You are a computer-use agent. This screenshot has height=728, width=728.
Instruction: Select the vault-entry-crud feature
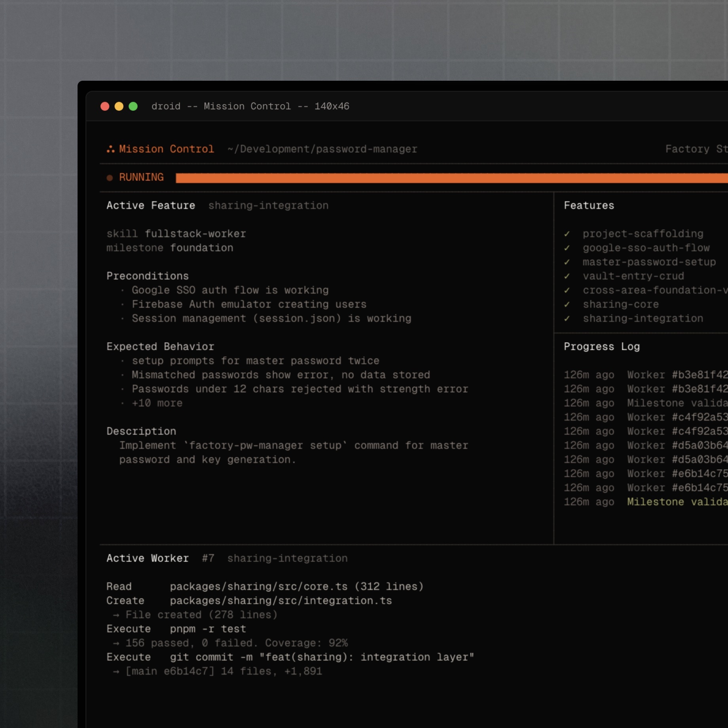[633, 276]
